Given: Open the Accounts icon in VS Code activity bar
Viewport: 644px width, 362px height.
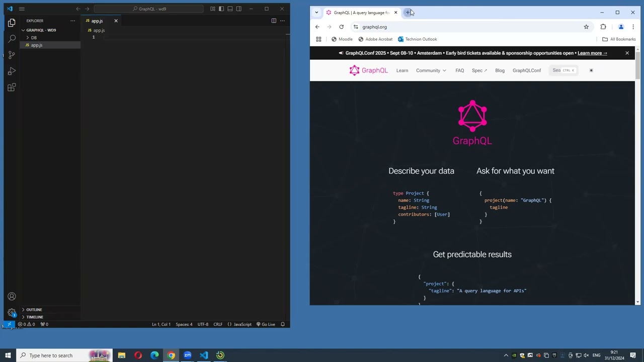Looking at the screenshot, I should [x=12, y=297].
